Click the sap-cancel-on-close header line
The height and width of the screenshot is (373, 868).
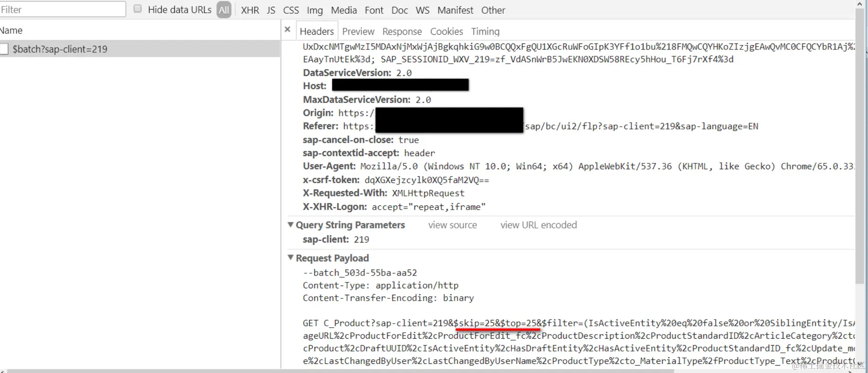(361, 140)
